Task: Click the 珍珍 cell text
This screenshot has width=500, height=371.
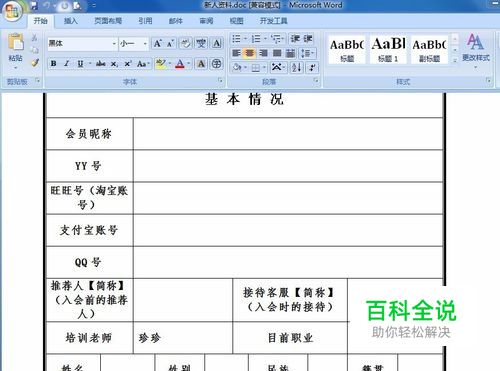Action: [x=149, y=338]
